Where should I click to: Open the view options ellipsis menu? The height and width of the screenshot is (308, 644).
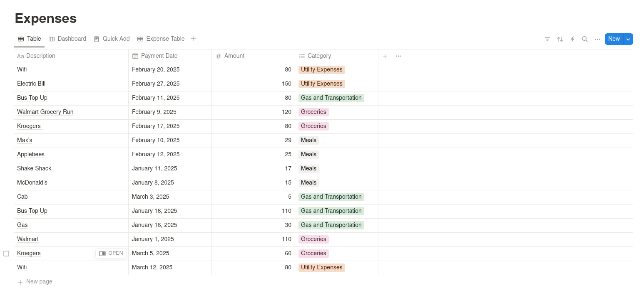597,39
